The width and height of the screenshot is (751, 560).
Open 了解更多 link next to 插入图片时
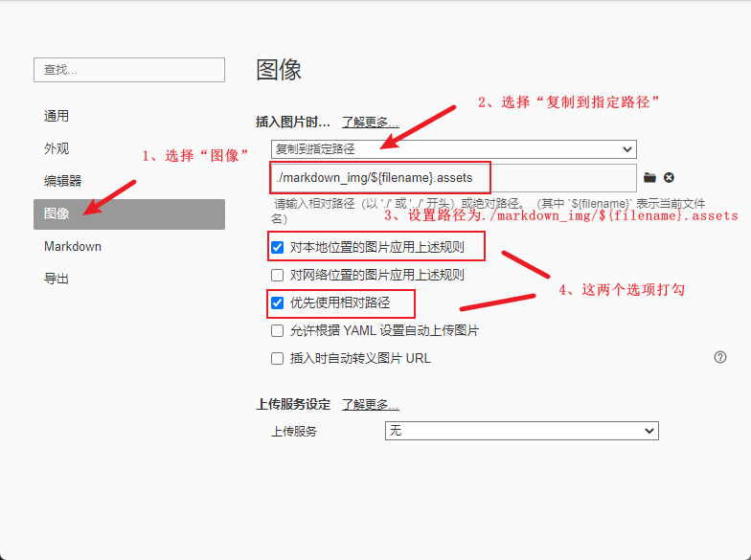[x=370, y=123]
